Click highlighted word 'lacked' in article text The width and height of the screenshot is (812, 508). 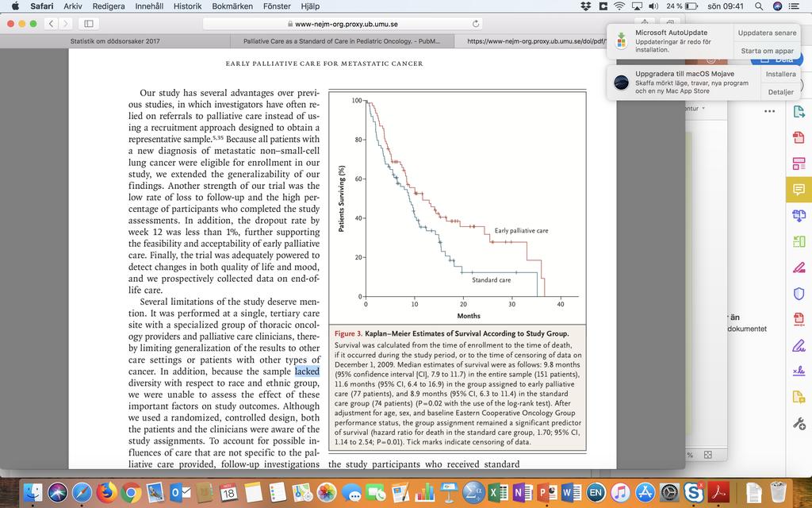click(x=307, y=371)
